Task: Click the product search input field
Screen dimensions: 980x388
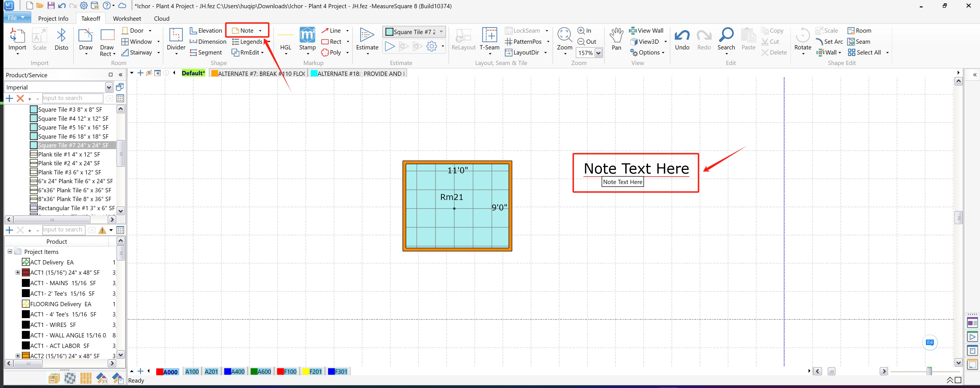Action: tap(72, 98)
